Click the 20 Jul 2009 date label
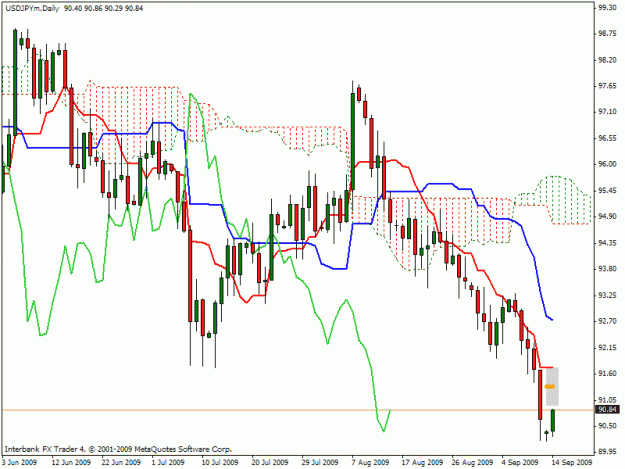Viewport: 625px width, 469px height. [x=271, y=462]
